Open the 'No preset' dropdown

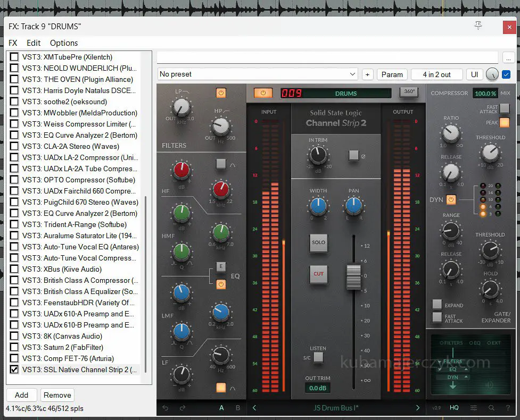[x=258, y=74]
